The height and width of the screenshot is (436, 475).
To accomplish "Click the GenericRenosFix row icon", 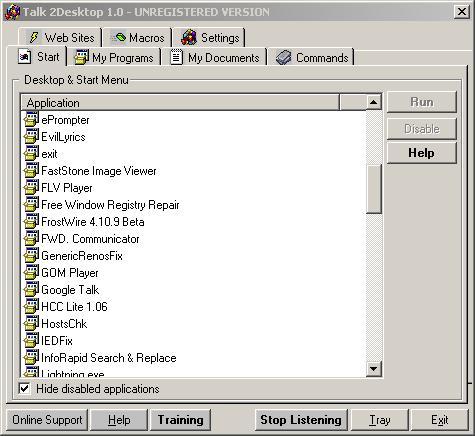I will point(31,255).
